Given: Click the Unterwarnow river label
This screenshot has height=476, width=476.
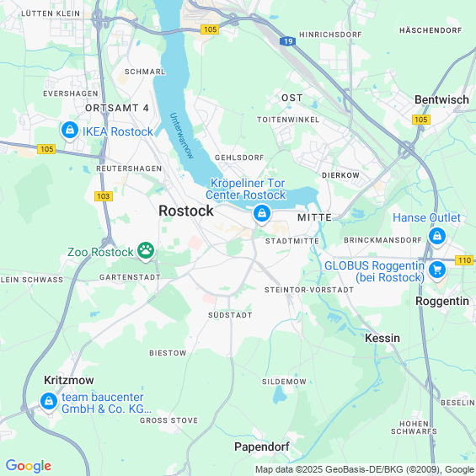Looking at the screenshot, I should 181,136.
